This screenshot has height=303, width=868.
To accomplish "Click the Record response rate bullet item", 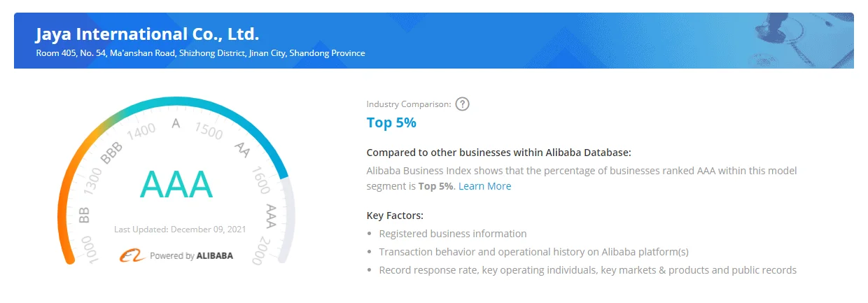I will pos(587,270).
